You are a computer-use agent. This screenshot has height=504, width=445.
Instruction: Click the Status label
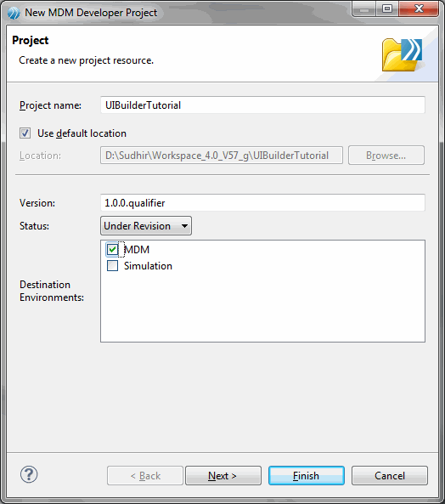(34, 226)
